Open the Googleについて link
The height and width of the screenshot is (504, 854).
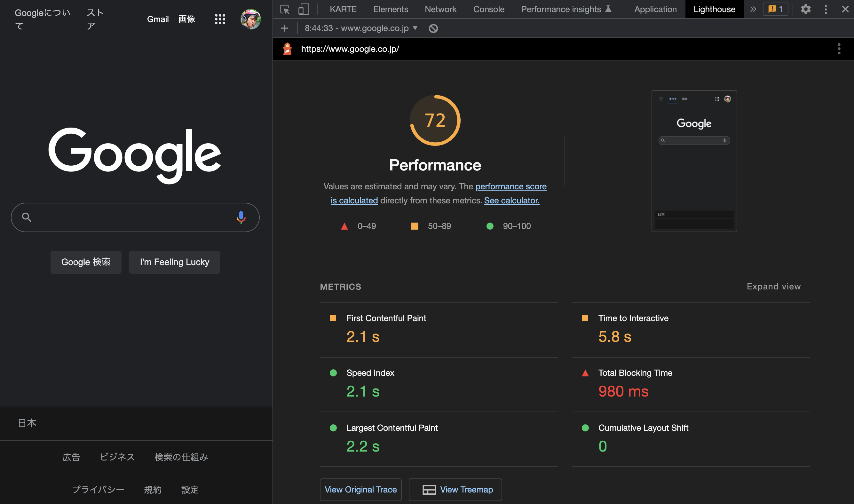(x=43, y=19)
